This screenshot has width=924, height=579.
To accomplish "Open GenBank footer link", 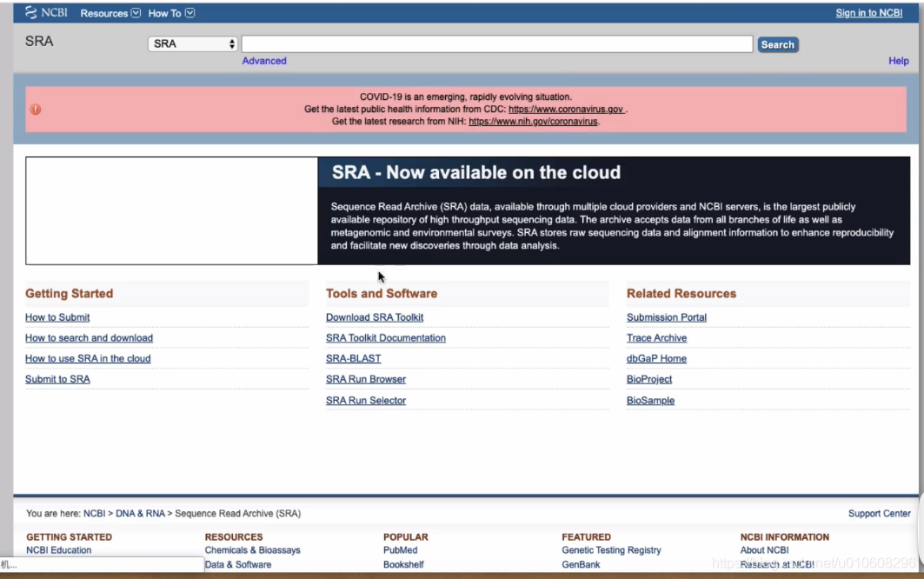I will pyautogui.click(x=581, y=564).
